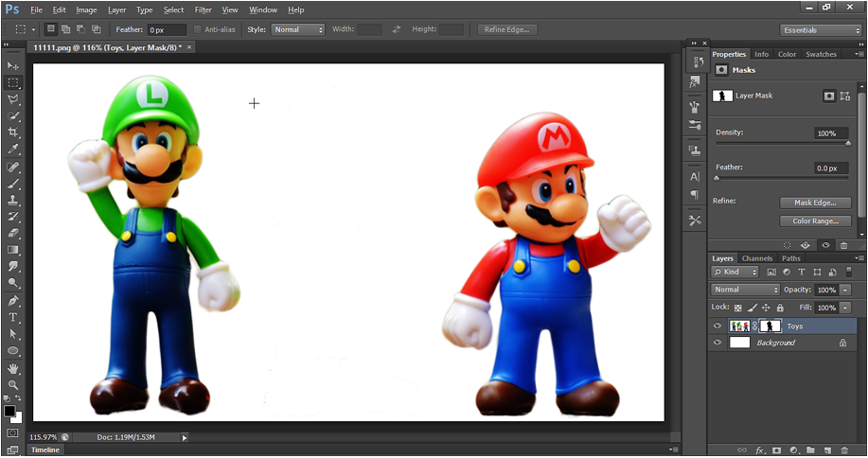Open the layer blend mode Normal dropdown

745,290
